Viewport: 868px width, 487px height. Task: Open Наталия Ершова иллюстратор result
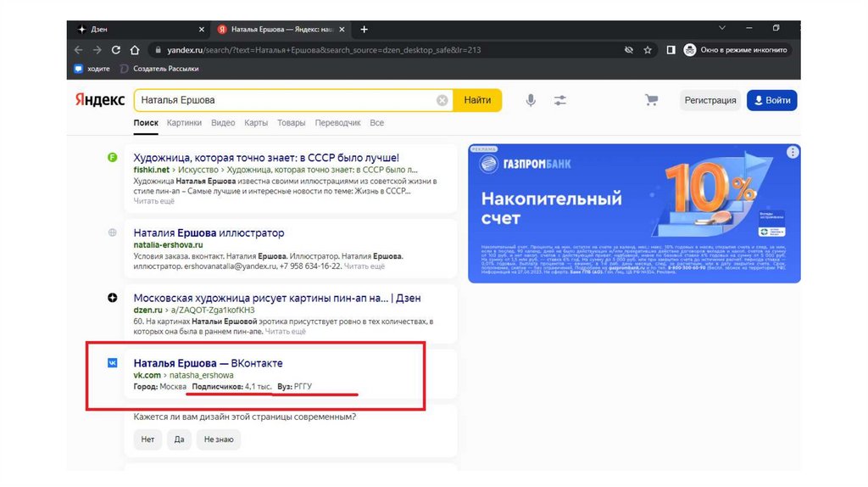pos(209,233)
